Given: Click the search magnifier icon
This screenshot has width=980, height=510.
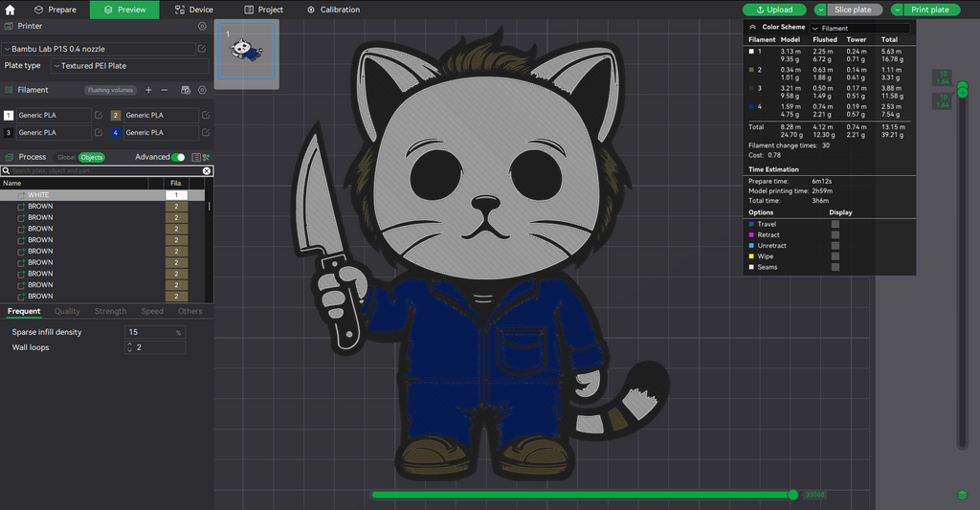Looking at the screenshot, I should pos(6,170).
